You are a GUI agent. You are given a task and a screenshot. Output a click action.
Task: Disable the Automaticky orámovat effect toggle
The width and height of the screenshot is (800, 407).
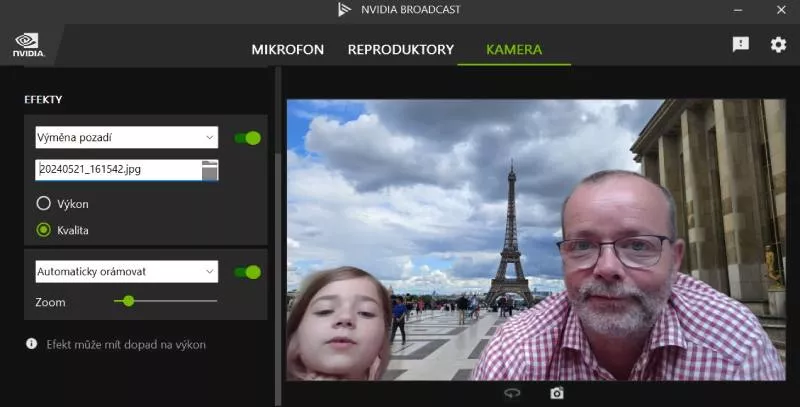click(x=247, y=272)
